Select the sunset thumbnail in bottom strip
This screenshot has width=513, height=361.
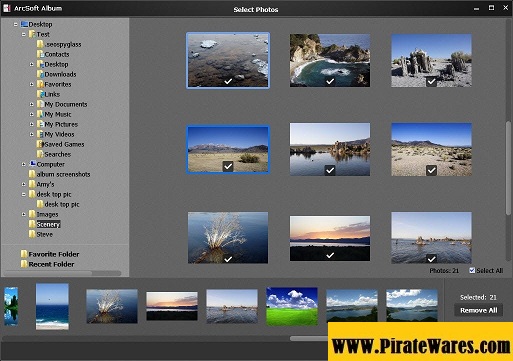click(x=172, y=306)
